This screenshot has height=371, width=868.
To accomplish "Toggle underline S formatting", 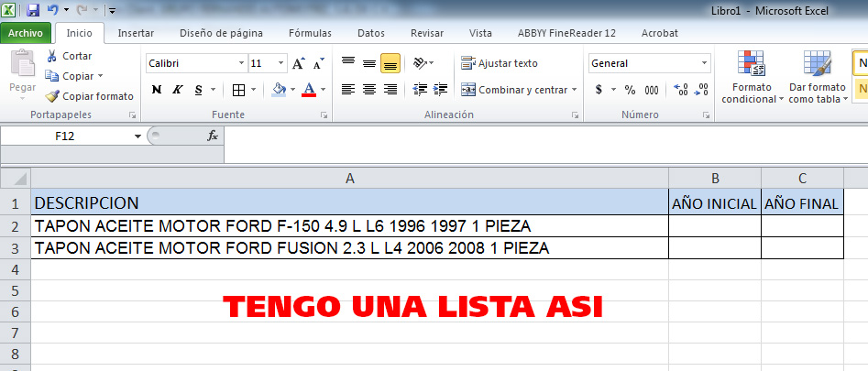I will click(198, 90).
